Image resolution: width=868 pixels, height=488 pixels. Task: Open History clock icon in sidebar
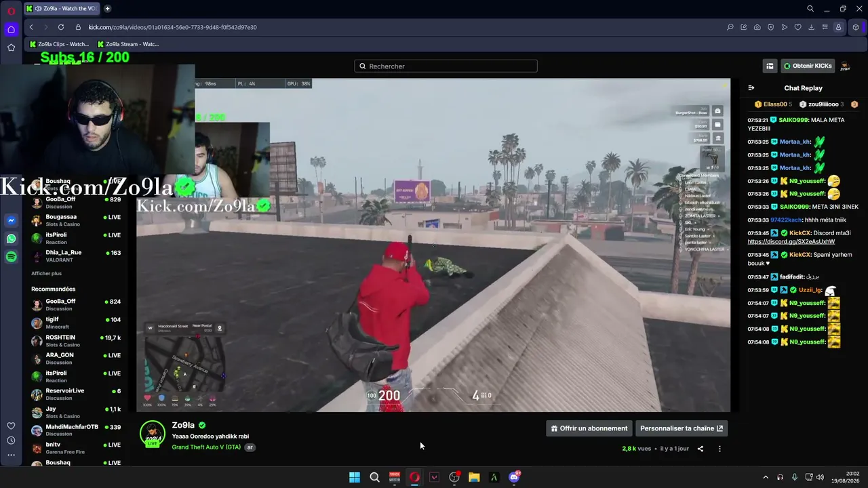click(11, 441)
